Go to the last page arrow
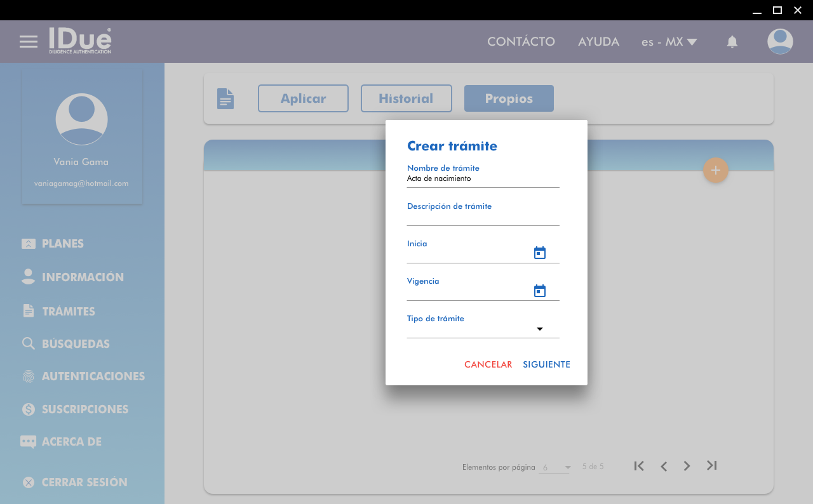813x504 pixels. [711, 466]
